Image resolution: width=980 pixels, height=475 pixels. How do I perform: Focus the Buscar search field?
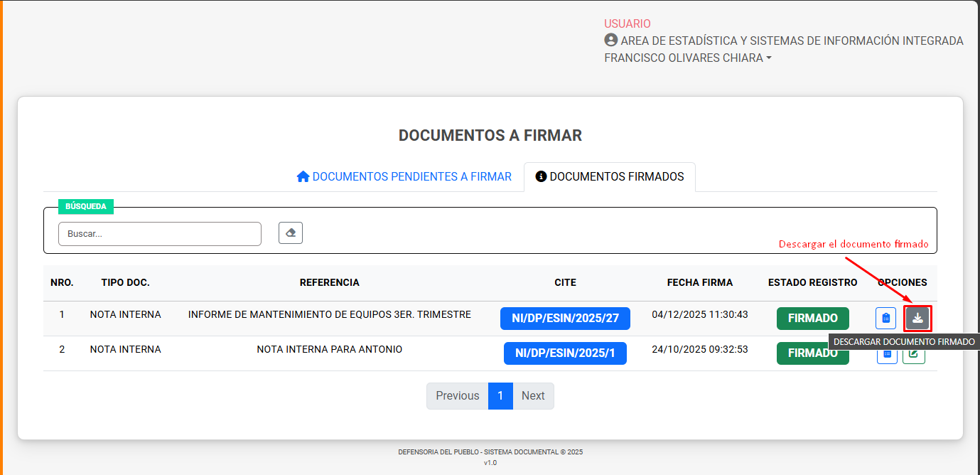pos(159,234)
